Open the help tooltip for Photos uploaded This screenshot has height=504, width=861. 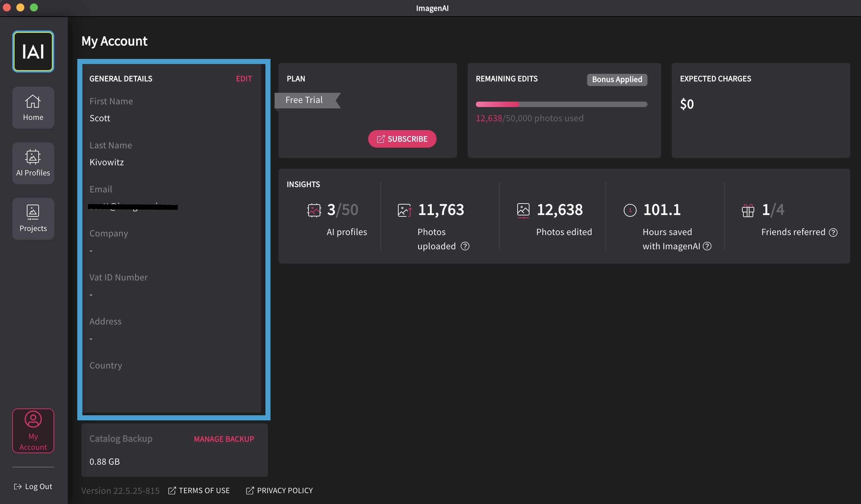pos(465,246)
